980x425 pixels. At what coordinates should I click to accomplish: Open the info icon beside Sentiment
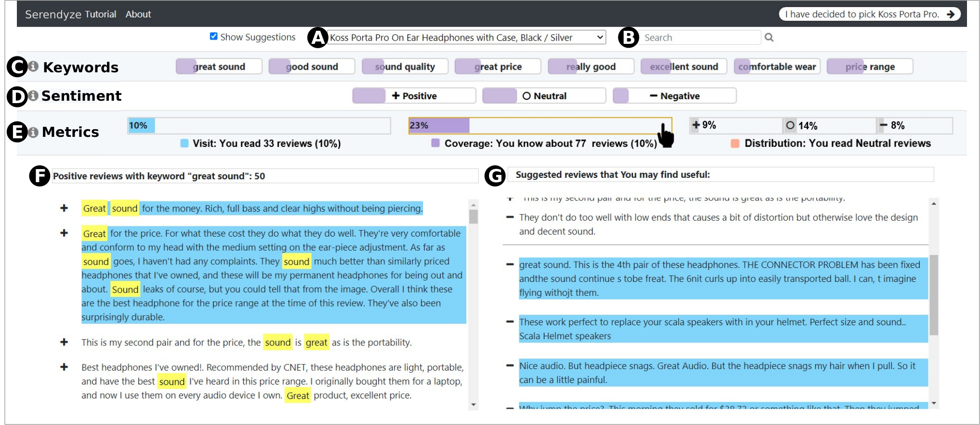coord(33,95)
